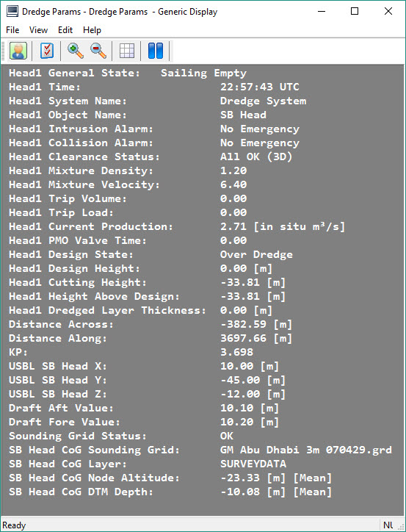406x532 pixels.
Task: Toggle the grid layout icon
Action: [x=127, y=51]
